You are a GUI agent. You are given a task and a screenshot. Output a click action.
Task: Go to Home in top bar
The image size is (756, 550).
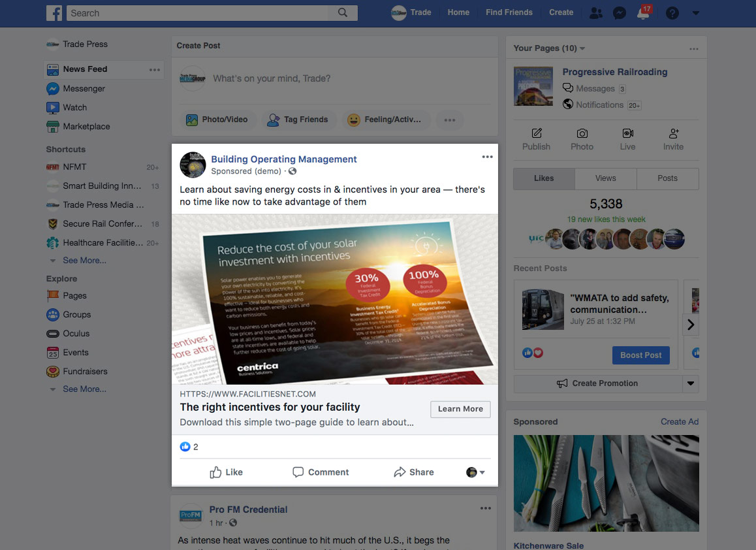tap(458, 12)
